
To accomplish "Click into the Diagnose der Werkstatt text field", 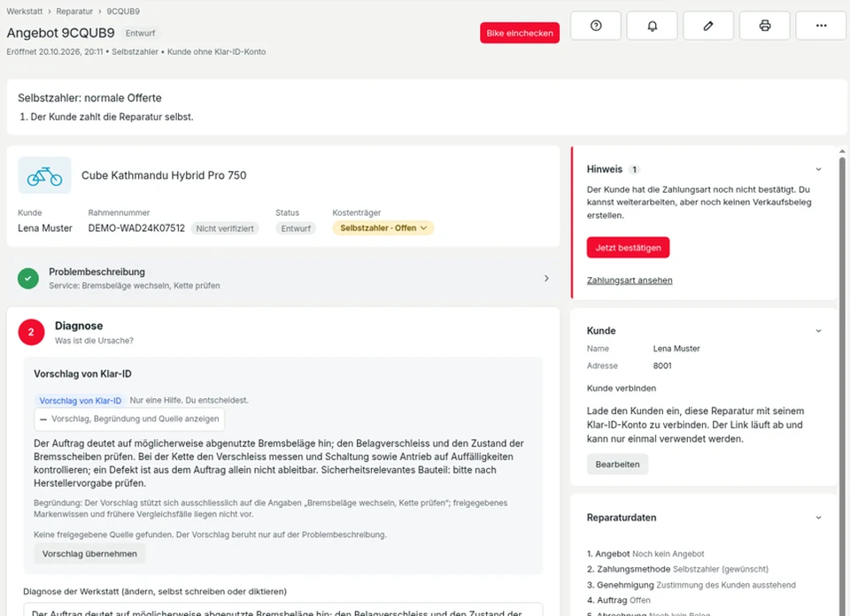I will tap(283, 610).
